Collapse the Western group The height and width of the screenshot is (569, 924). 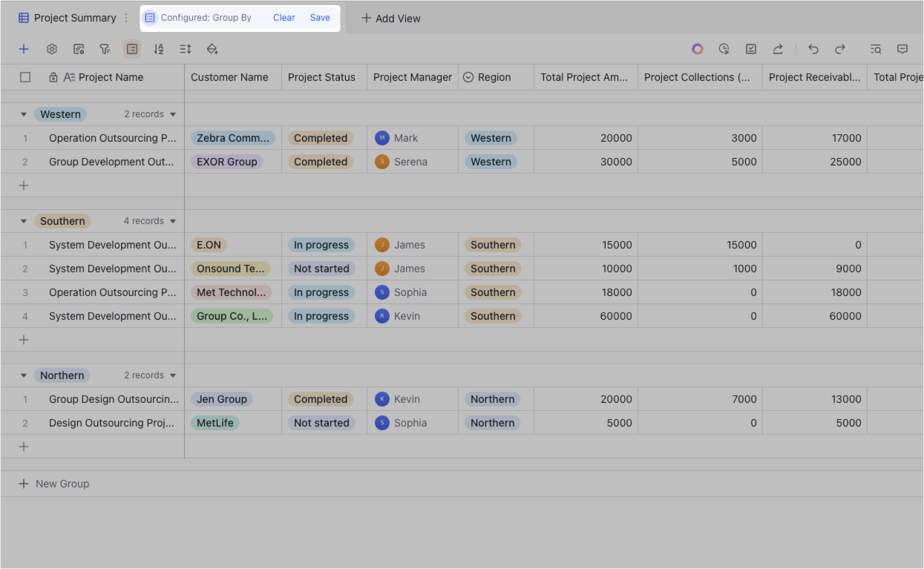(x=24, y=114)
